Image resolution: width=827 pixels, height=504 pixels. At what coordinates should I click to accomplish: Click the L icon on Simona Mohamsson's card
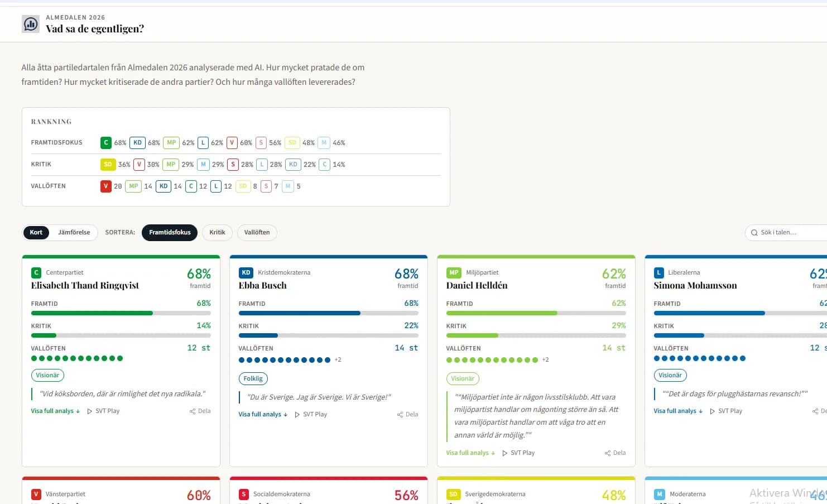coord(659,273)
